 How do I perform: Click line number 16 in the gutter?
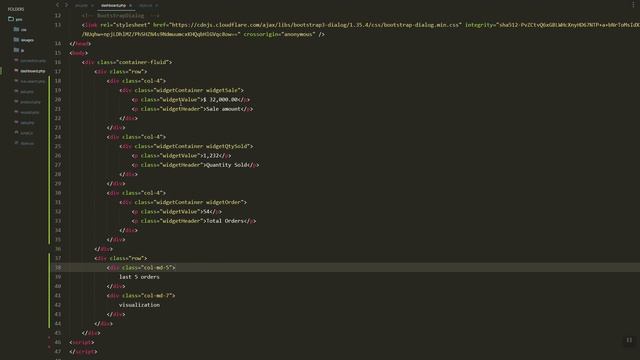(x=58, y=62)
